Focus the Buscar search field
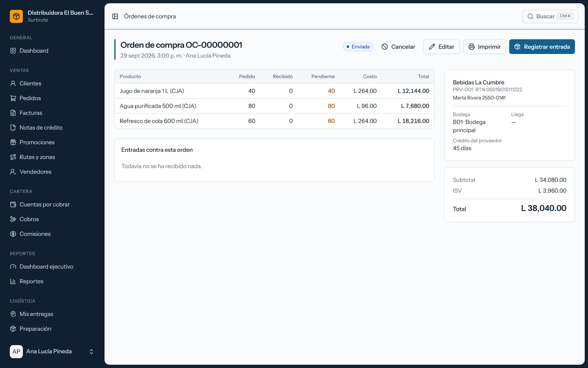 click(x=550, y=16)
